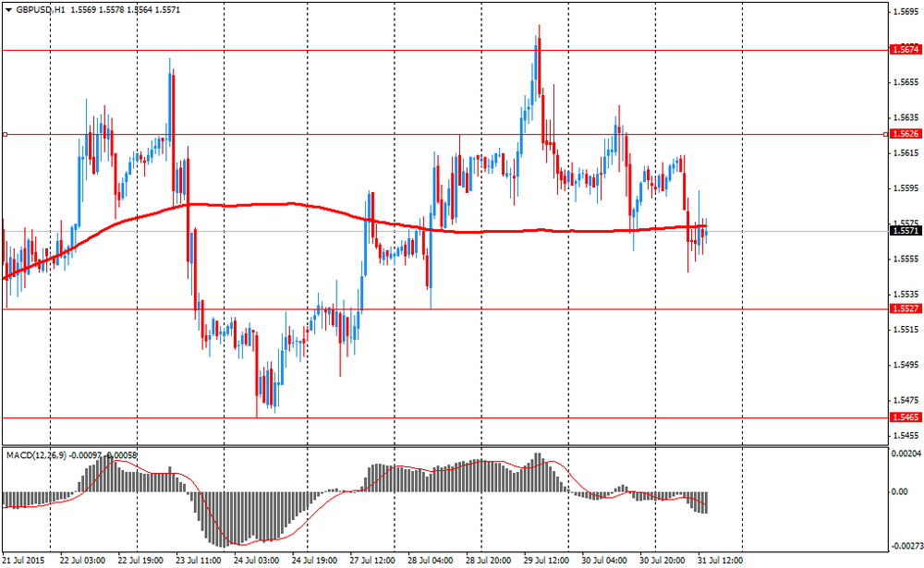Click the right handle of 1.5626 line

(886, 134)
